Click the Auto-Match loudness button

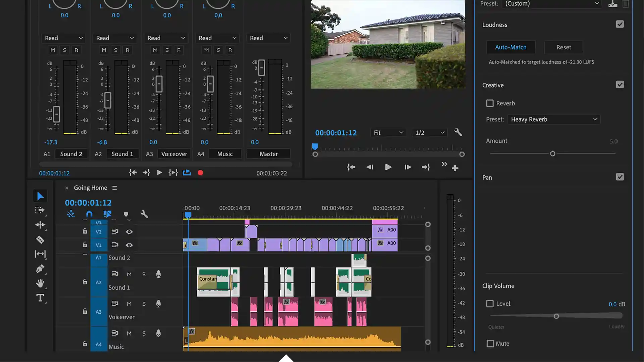click(x=511, y=47)
